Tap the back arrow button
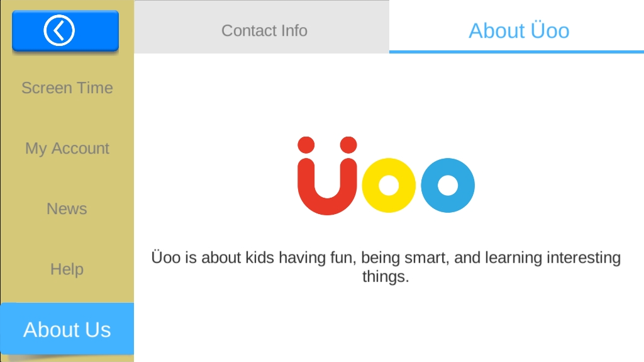The image size is (644, 362). (65, 30)
